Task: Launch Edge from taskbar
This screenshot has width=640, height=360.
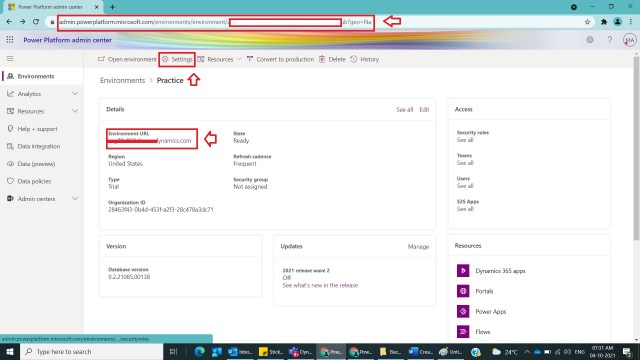Action: click(x=199, y=351)
